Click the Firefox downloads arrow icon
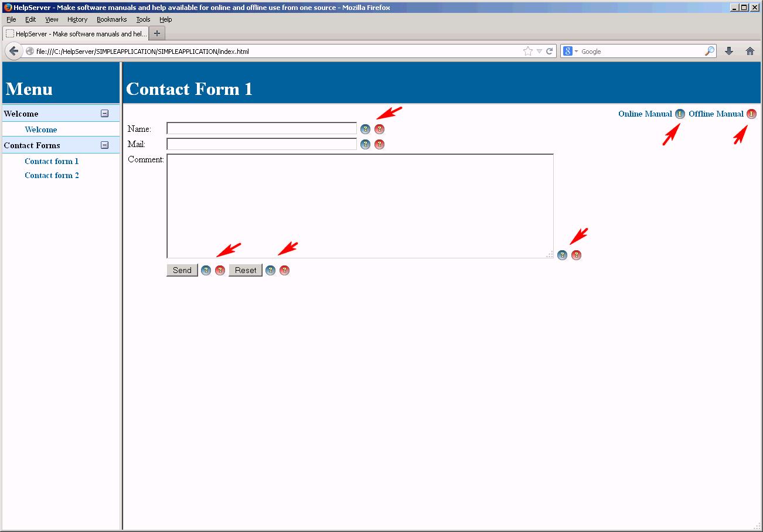The width and height of the screenshot is (763, 532). click(728, 51)
